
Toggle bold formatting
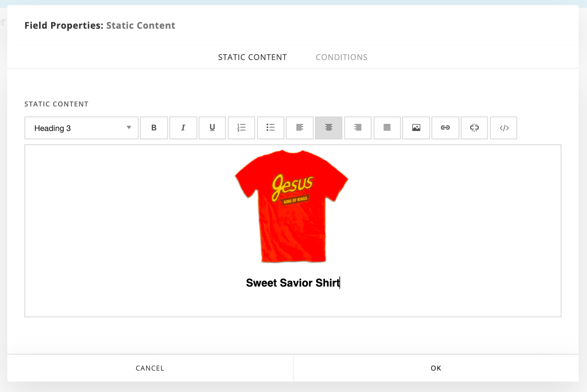[154, 128]
